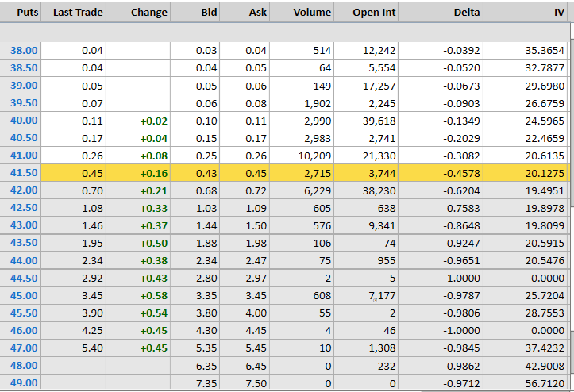Viewport: 574px width, 392px height.
Task: Select IV value 35.3654
Action: [545, 51]
